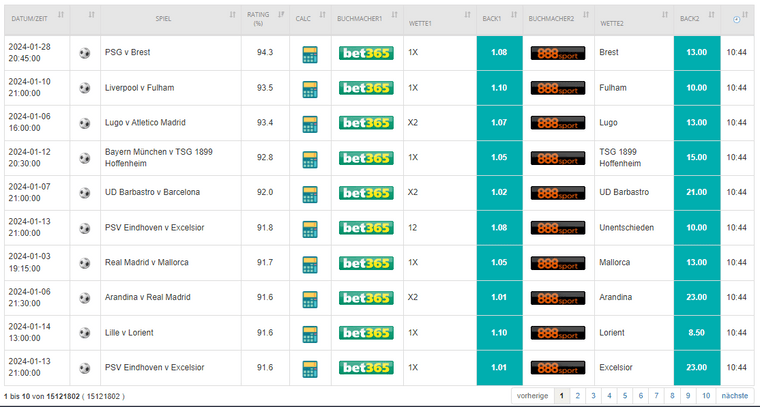Click the clock icon column header

tap(737, 20)
